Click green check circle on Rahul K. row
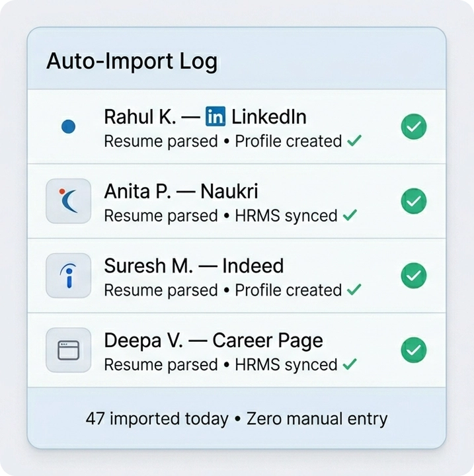 pyautogui.click(x=414, y=126)
